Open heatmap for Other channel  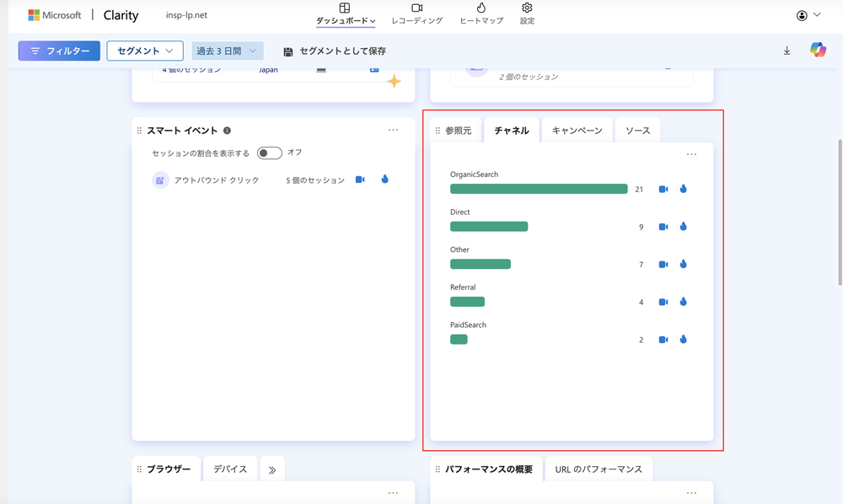click(684, 264)
